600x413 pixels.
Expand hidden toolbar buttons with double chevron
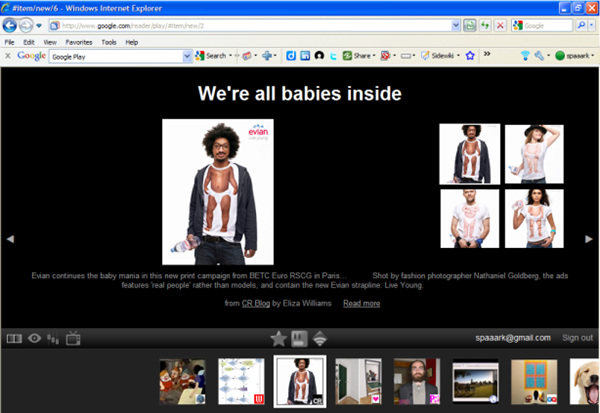pyautogui.click(x=487, y=54)
